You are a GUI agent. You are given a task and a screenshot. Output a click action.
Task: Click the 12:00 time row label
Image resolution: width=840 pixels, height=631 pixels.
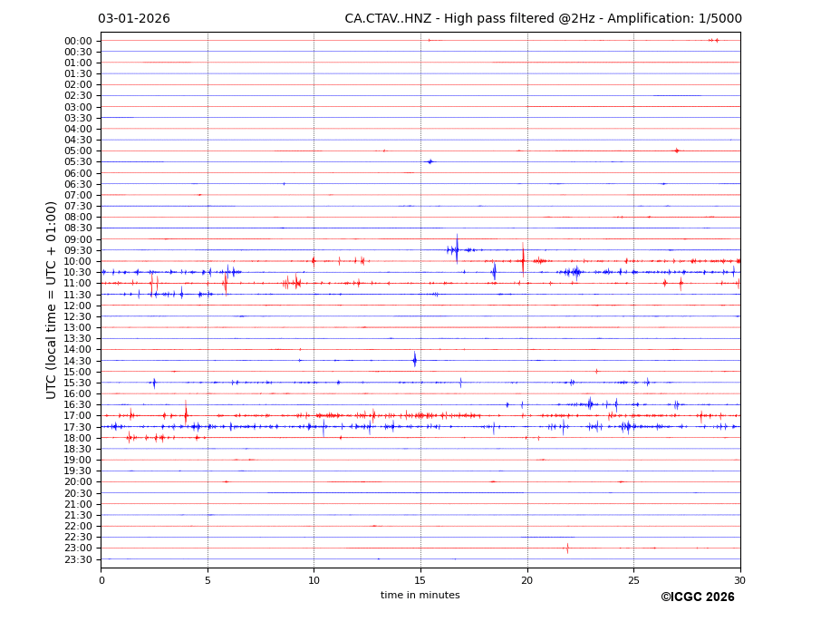click(78, 306)
